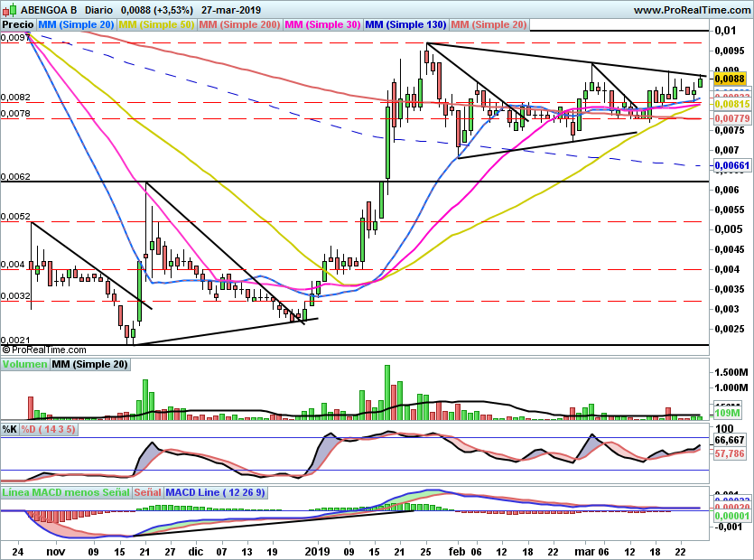The image size is (754, 560).
Task: Select the Línea MACD menos Señal label
Action: tap(66, 492)
